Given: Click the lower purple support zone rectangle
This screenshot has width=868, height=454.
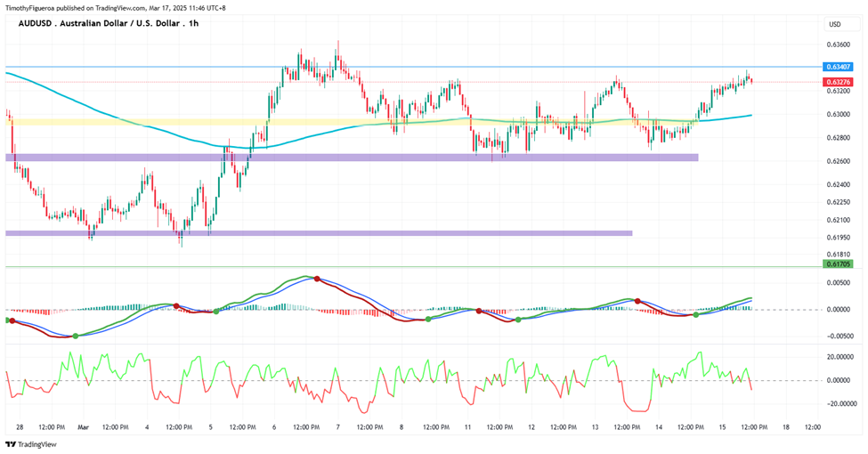Looking at the screenshot, I should coord(319,233).
